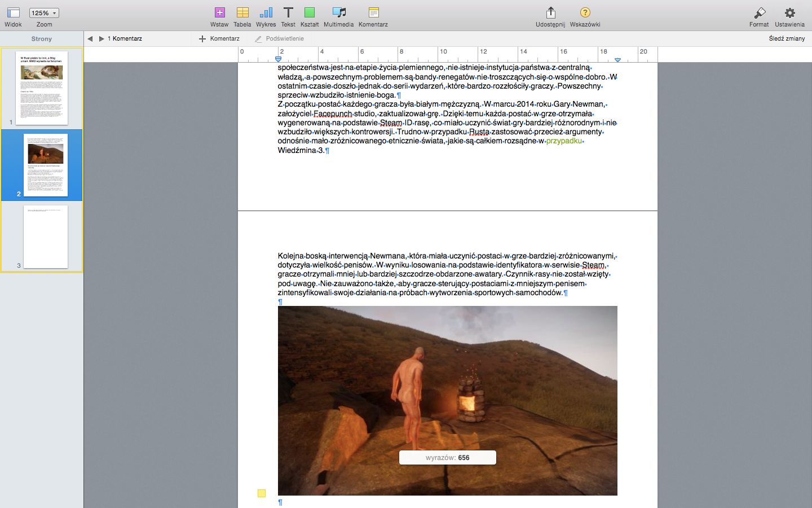Insert a table with Tabela icon
This screenshot has width=812, height=508.
point(242,12)
